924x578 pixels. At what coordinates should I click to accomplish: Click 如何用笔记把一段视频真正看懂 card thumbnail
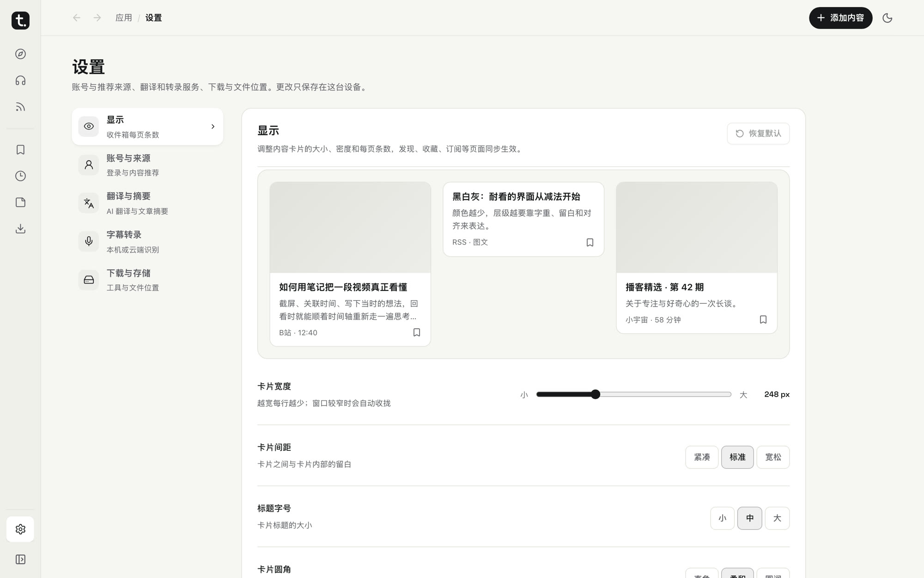350,228
